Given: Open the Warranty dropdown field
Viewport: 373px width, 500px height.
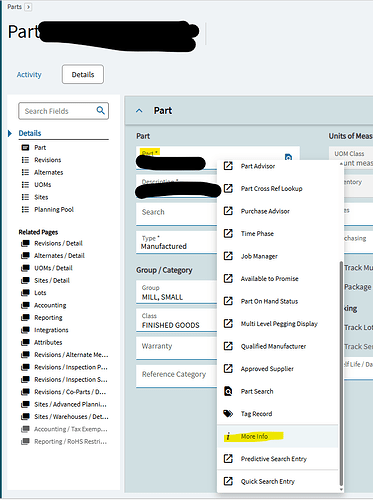Looking at the screenshot, I should [176, 348].
